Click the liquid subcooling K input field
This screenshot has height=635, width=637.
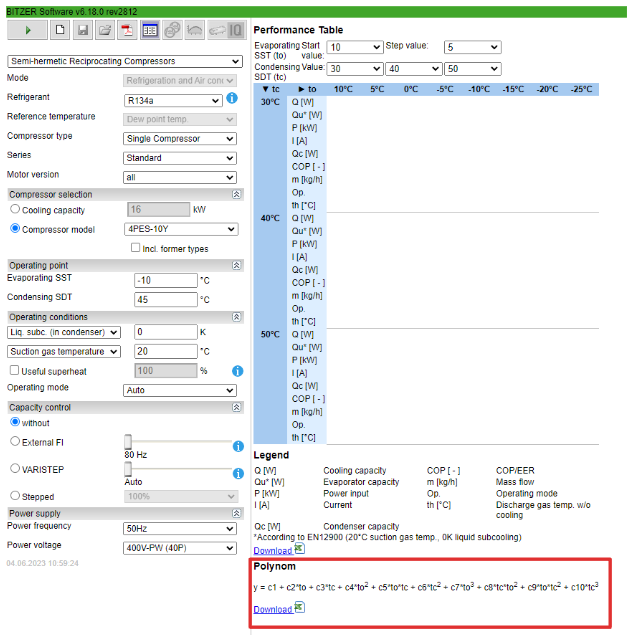[166, 332]
